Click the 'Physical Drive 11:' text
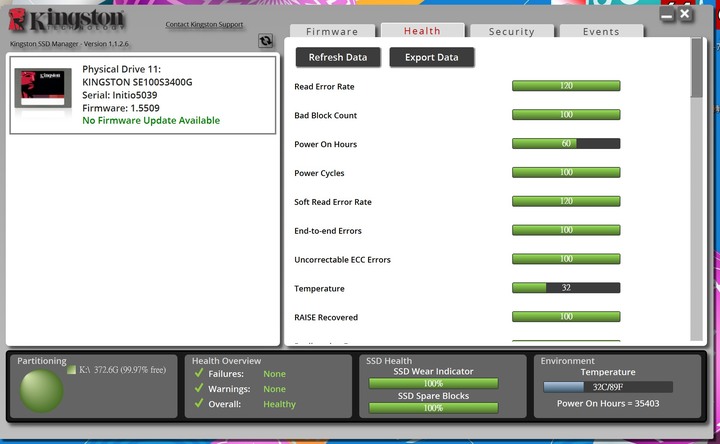Screen dimensions: 720x444 [122, 69]
